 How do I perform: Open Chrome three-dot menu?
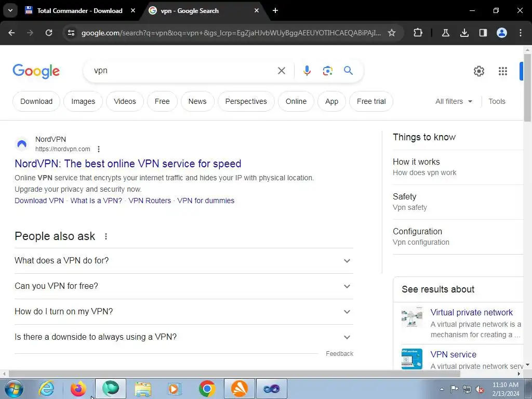coord(521,33)
